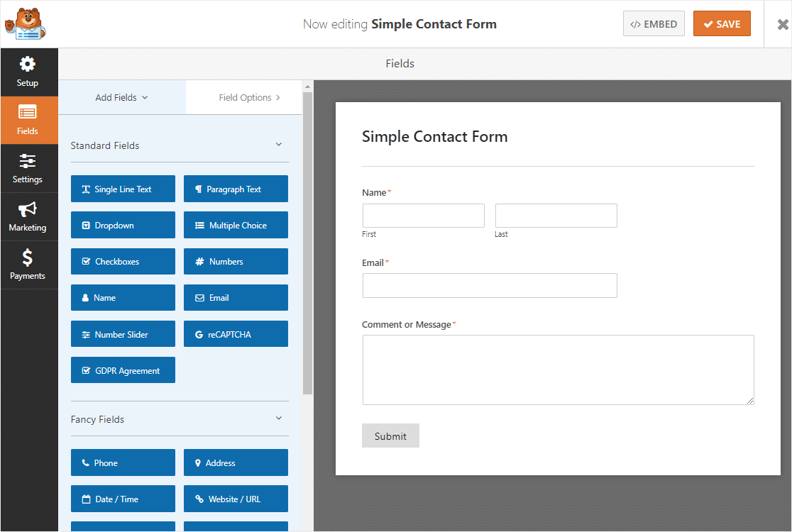Close the form builder with X
792x532 pixels.
tap(782, 24)
